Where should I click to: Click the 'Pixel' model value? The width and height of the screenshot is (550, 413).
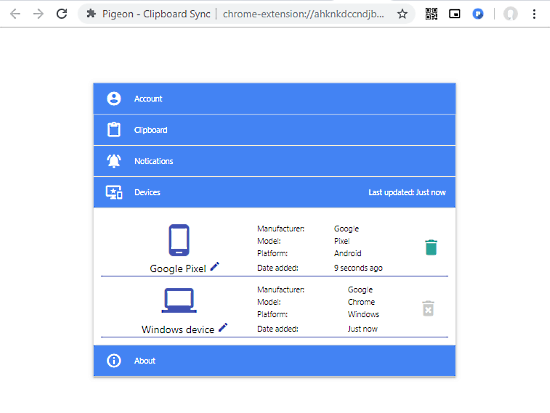pos(342,241)
